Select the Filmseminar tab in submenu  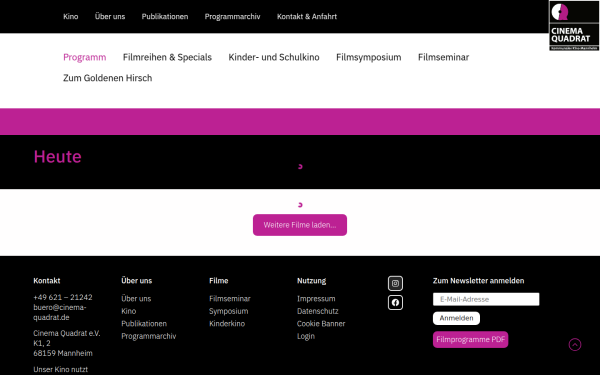[x=443, y=57]
